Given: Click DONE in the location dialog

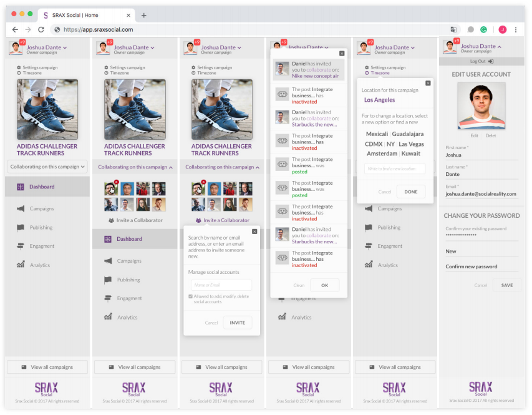Looking at the screenshot, I should coord(411,192).
